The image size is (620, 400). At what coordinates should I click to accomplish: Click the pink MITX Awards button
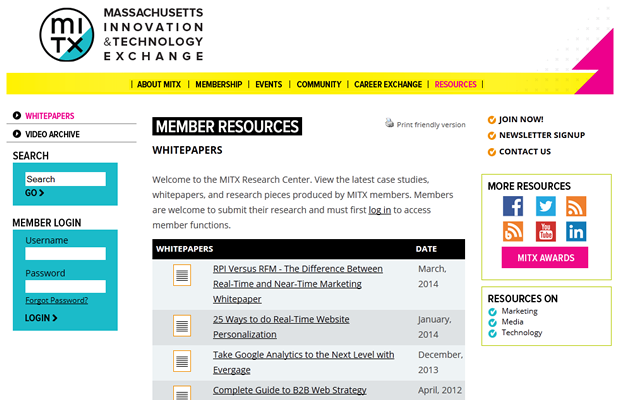point(545,258)
